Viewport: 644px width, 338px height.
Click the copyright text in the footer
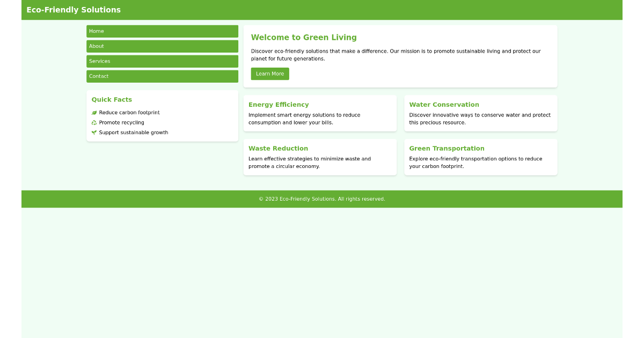click(321, 199)
